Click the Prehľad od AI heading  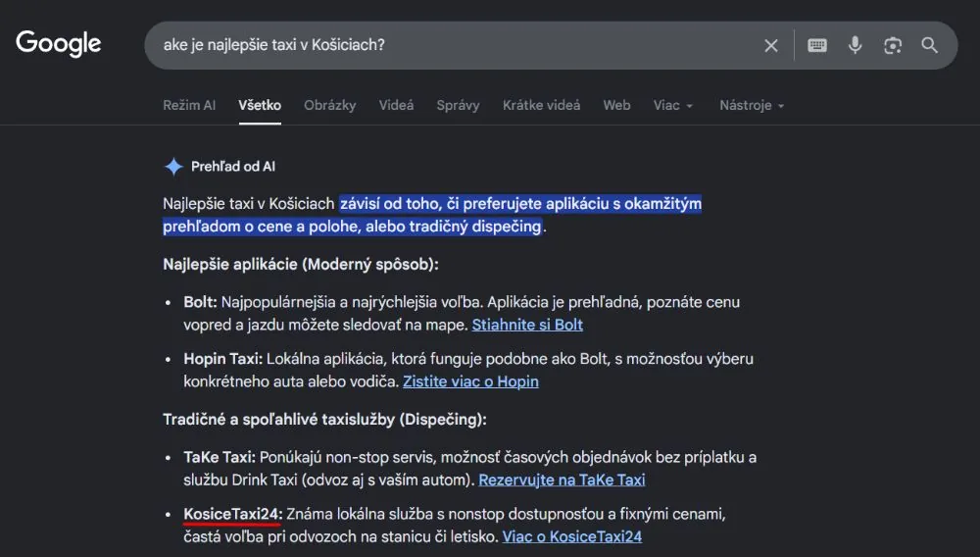coord(232,167)
